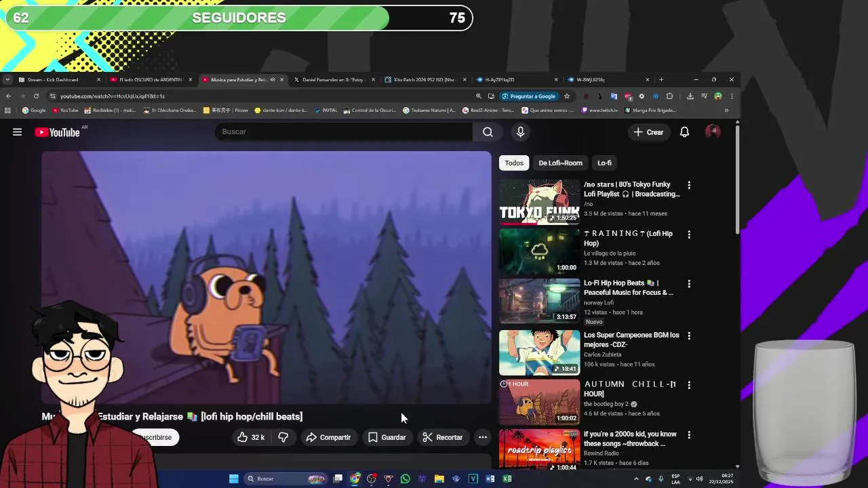Like the video with thumbs-up 32 k
The image size is (868, 488).
point(250,437)
